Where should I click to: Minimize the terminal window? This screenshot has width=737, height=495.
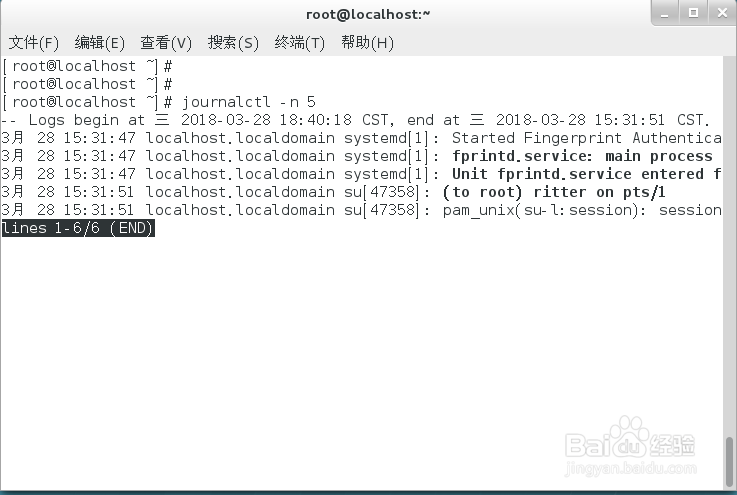click(665, 13)
